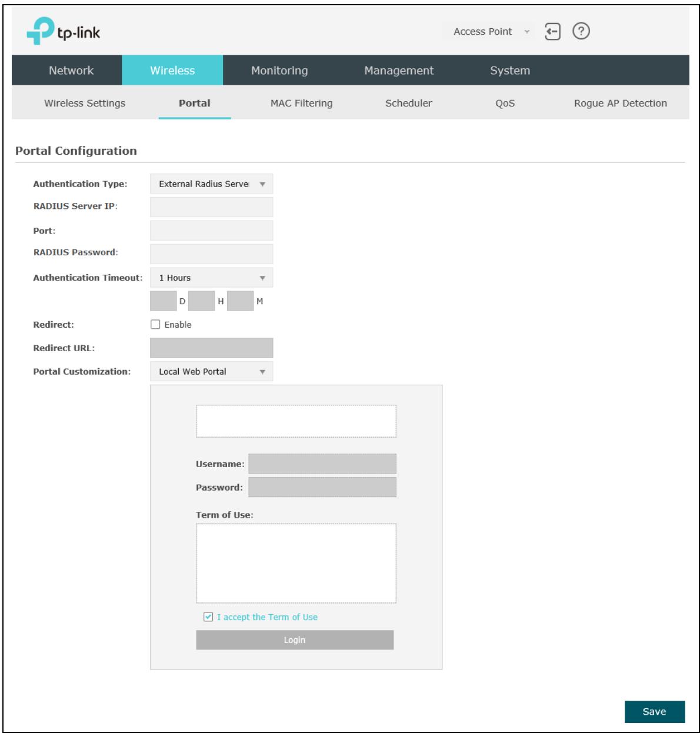The width and height of the screenshot is (700, 733).
Task: Click the portal title text box
Action: (296, 421)
